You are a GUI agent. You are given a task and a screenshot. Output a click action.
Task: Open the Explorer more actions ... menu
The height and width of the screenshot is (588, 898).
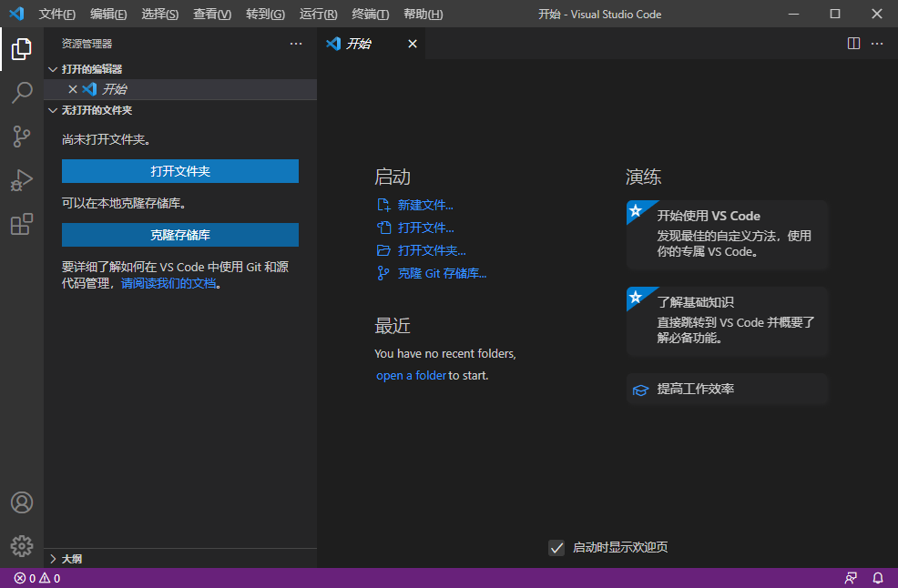pyautogui.click(x=295, y=43)
